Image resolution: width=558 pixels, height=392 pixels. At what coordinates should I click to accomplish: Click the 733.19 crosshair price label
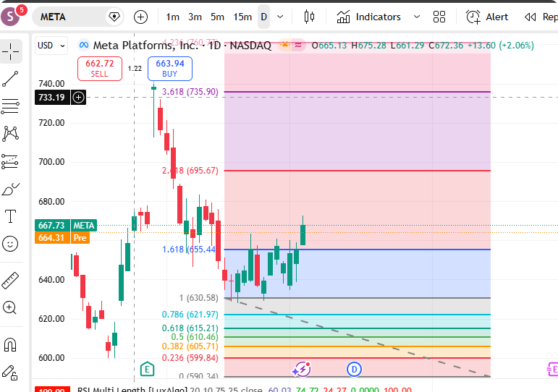click(52, 97)
